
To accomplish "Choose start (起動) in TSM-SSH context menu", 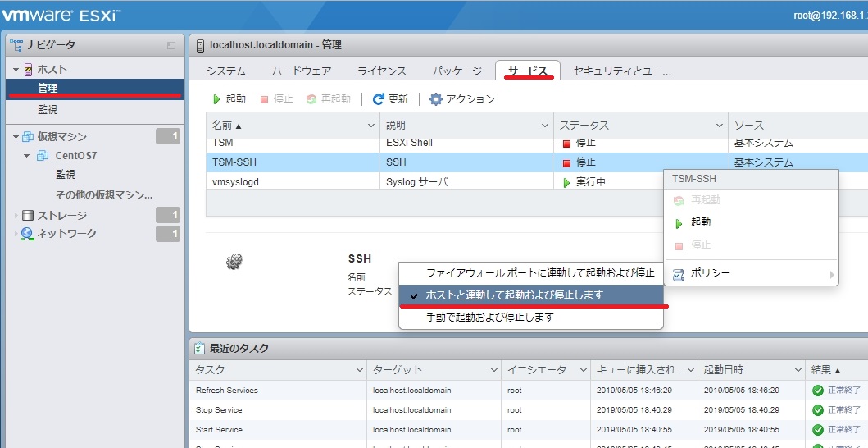I will [x=700, y=223].
